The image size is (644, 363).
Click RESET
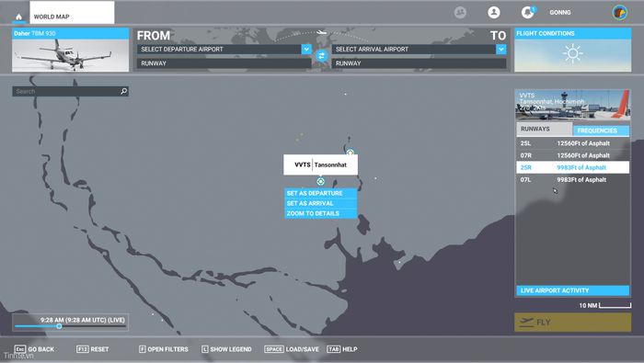pyautogui.click(x=93, y=349)
